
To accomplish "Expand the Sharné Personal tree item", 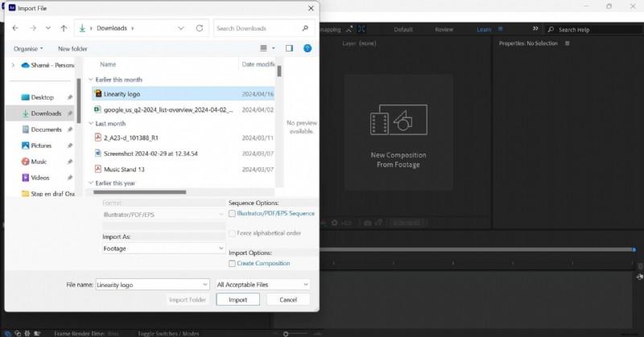I will coord(12,65).
